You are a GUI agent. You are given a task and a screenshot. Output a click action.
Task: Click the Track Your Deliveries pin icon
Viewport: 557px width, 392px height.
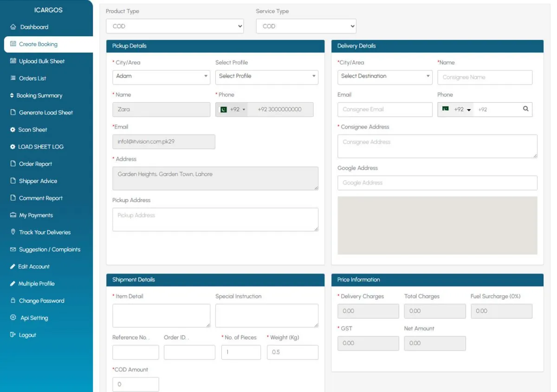pos(13,232)
